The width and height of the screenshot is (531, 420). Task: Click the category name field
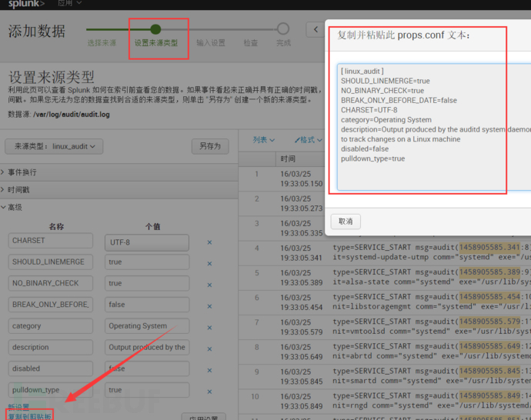tap(51, 326)
